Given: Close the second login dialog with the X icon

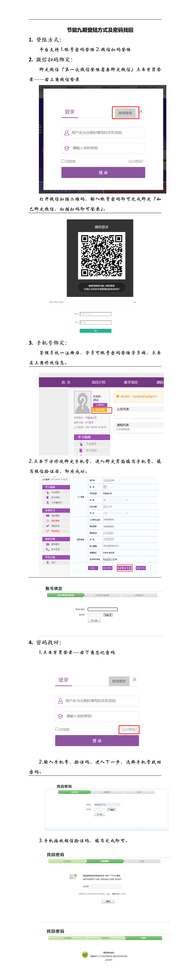Looking at the screenshot, I should coord(134,679).
